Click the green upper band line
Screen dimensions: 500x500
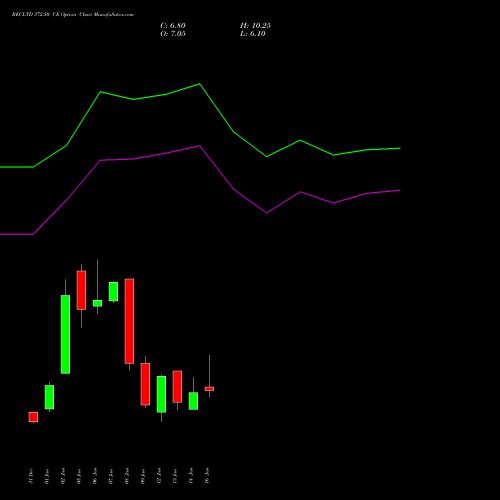[200, 125]
